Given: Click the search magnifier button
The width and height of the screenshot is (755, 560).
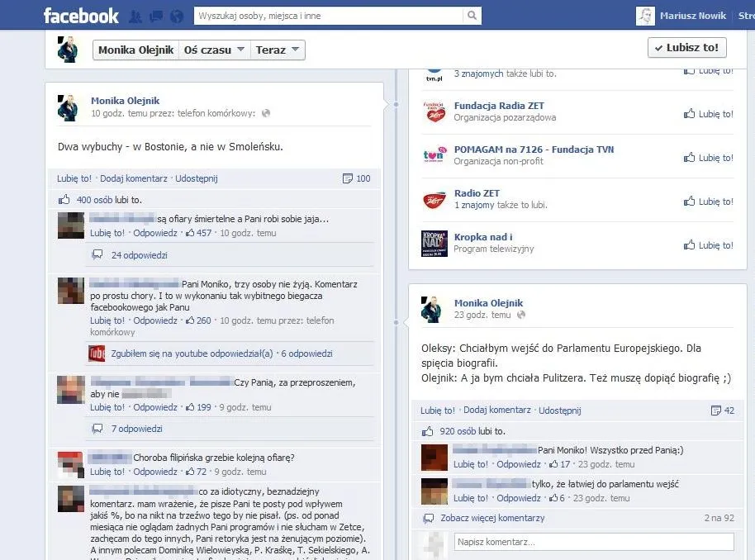Looking at the screenshot, I should [x=472, y=16].
